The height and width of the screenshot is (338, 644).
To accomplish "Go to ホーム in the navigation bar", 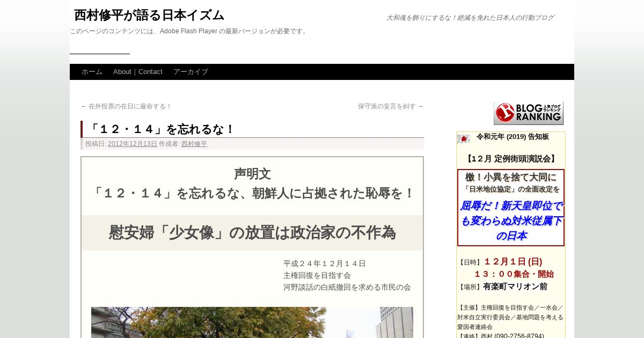I will (x=92, y=72).
